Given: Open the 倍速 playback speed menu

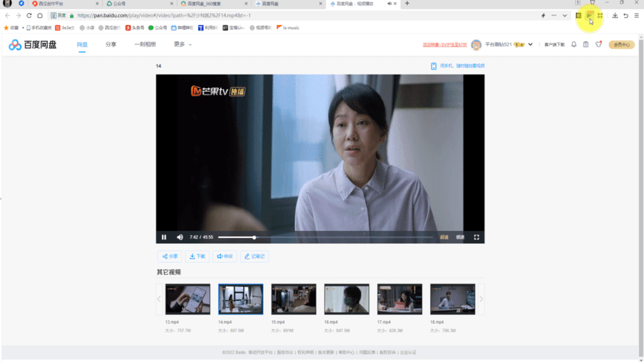Looking at the screenshot, I should (x=460, y=237).
